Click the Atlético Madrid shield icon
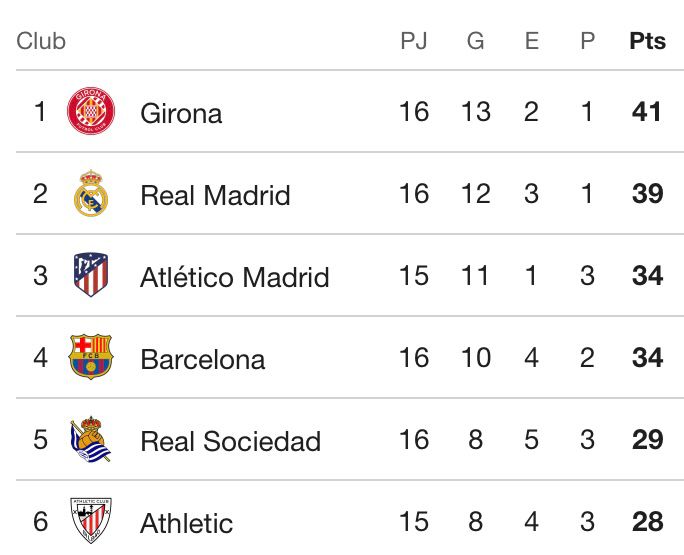This screenshot has height=555, width=684. [x=91, y=275]
